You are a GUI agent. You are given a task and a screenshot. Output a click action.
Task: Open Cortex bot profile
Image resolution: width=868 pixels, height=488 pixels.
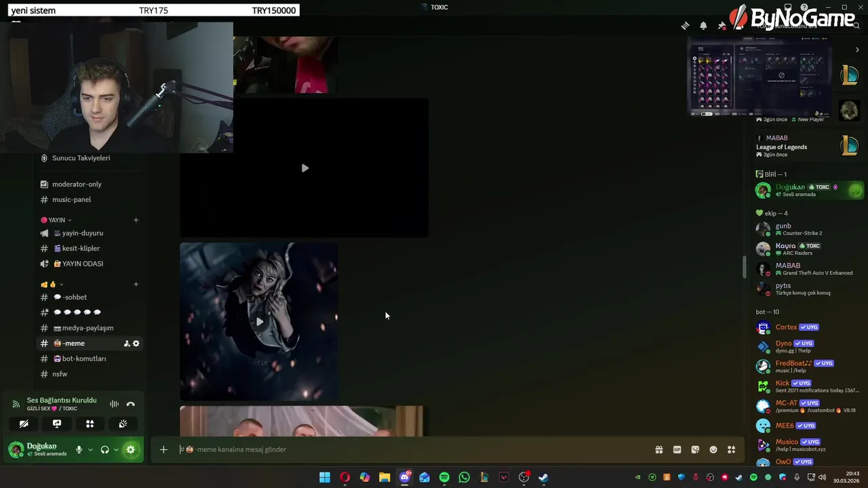[x=808, y=327]
